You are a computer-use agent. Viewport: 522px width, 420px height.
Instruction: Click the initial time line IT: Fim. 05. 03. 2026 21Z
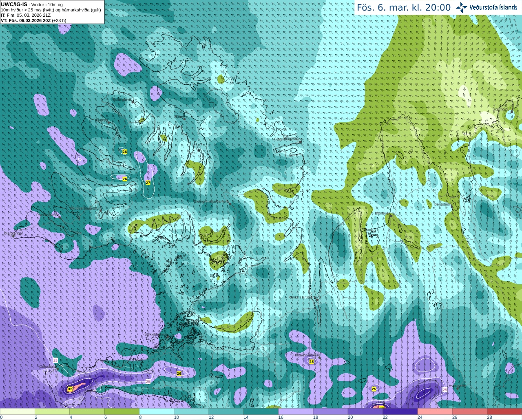pos(26,15)
